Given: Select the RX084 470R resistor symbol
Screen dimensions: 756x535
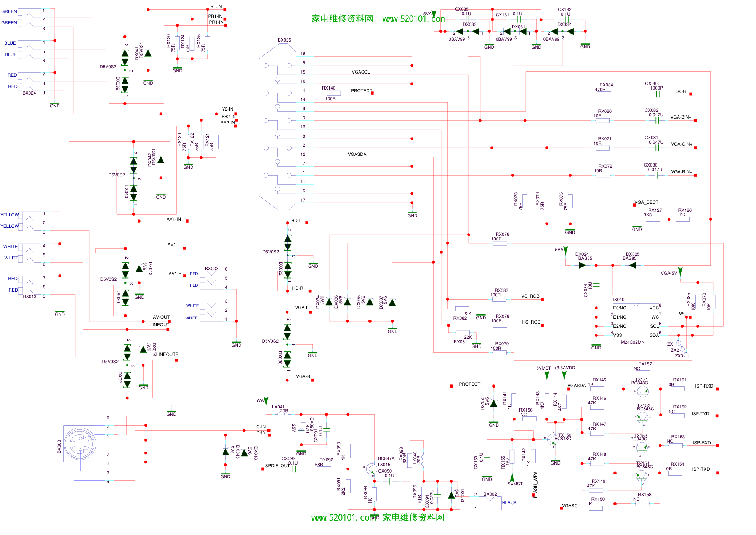Looking at the screenshot, I should [604, 94].
